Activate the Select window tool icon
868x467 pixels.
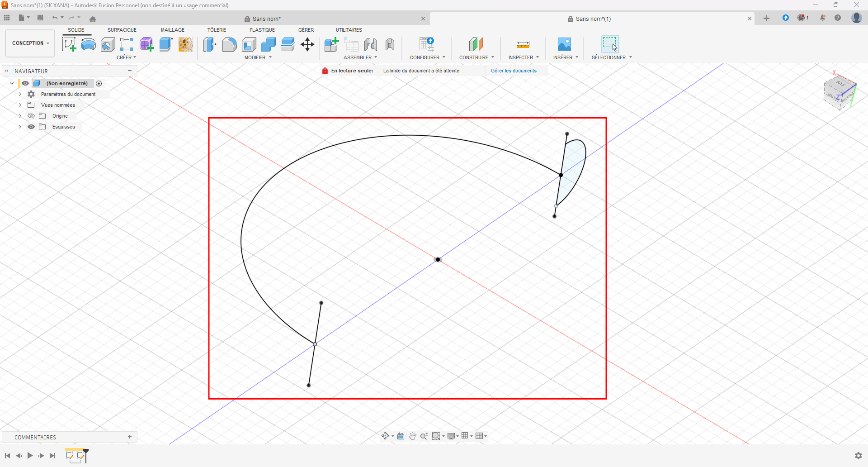[x=610, y=44]
